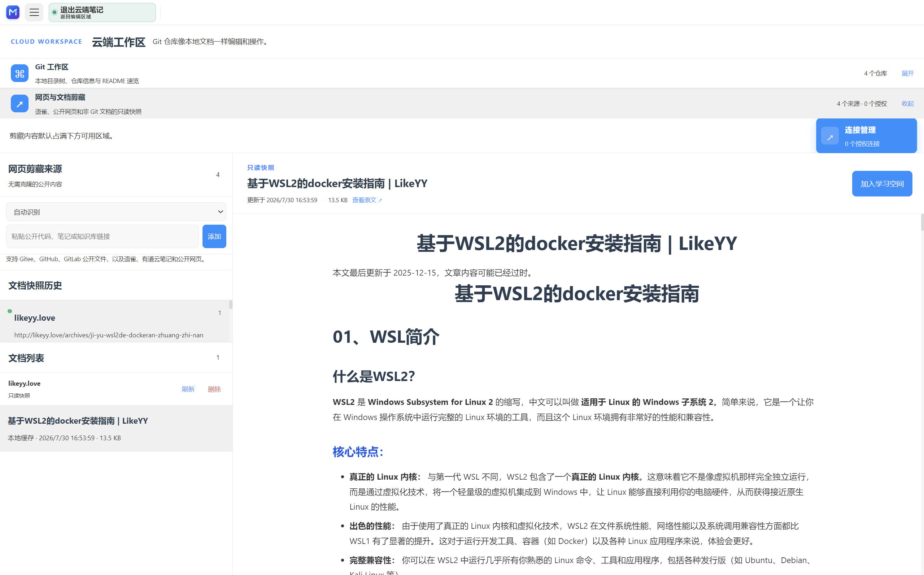
Task: Click the snapshot history list scrollbar
Action: pyautogui.click(x=231, y=304)
